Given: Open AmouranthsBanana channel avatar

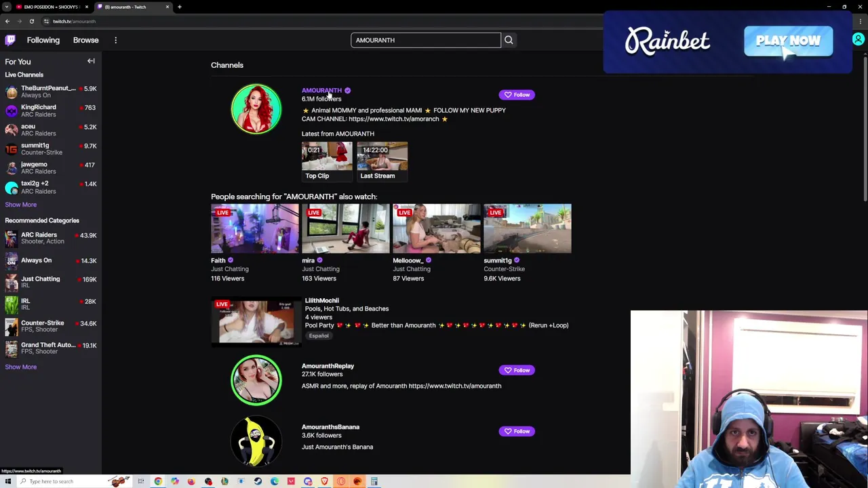Looking at the screenshot, I should tap(256, 441).
